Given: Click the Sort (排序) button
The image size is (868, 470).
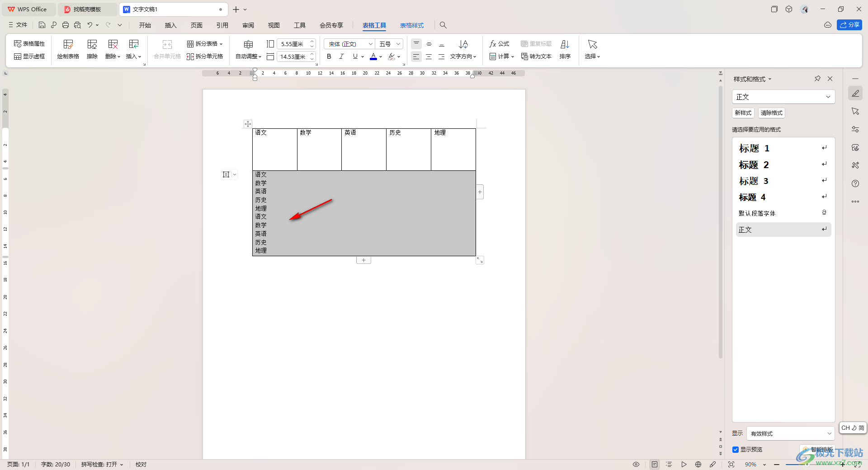Looking at the screenshot, I should [x=565, y=49].
